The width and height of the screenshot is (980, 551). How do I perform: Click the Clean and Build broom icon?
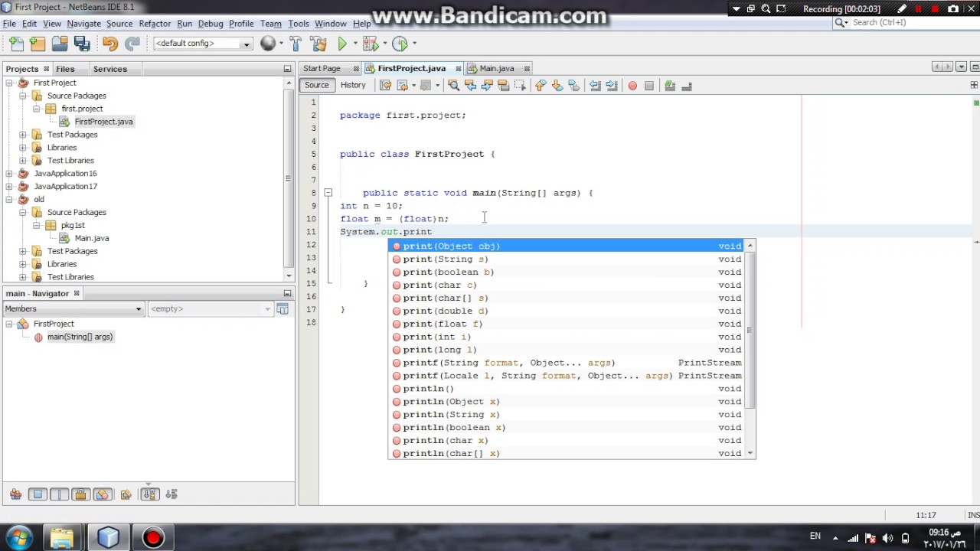[318, 44]
